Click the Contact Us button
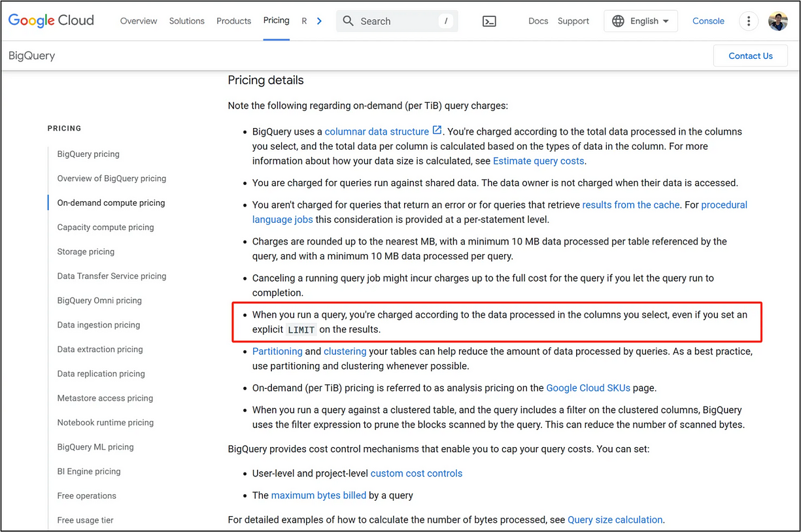 pos(751,56)
